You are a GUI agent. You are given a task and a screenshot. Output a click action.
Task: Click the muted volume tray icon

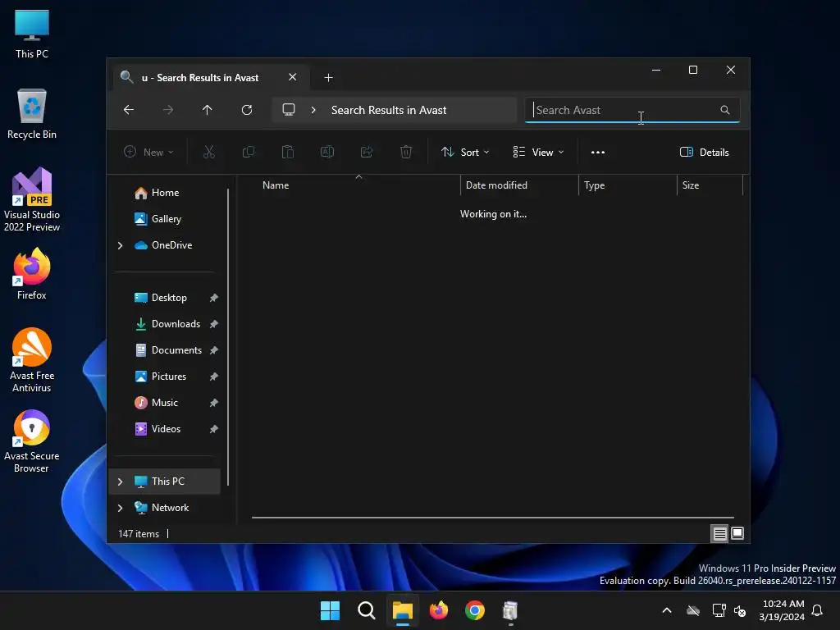[741, 610]
